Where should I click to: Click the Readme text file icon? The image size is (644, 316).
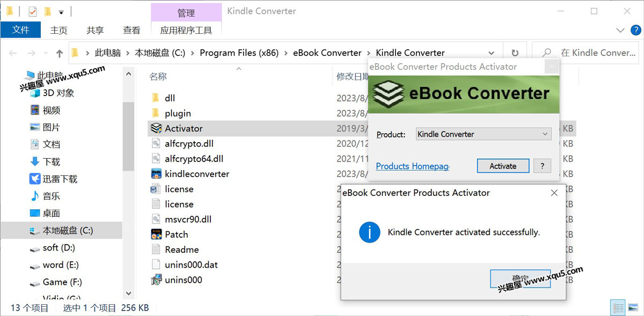point(156,249)
